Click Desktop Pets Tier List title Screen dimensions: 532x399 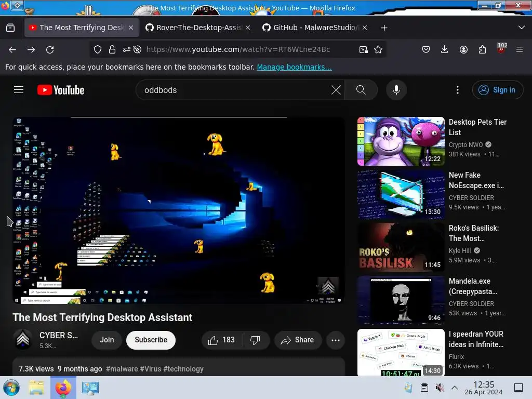478,127
